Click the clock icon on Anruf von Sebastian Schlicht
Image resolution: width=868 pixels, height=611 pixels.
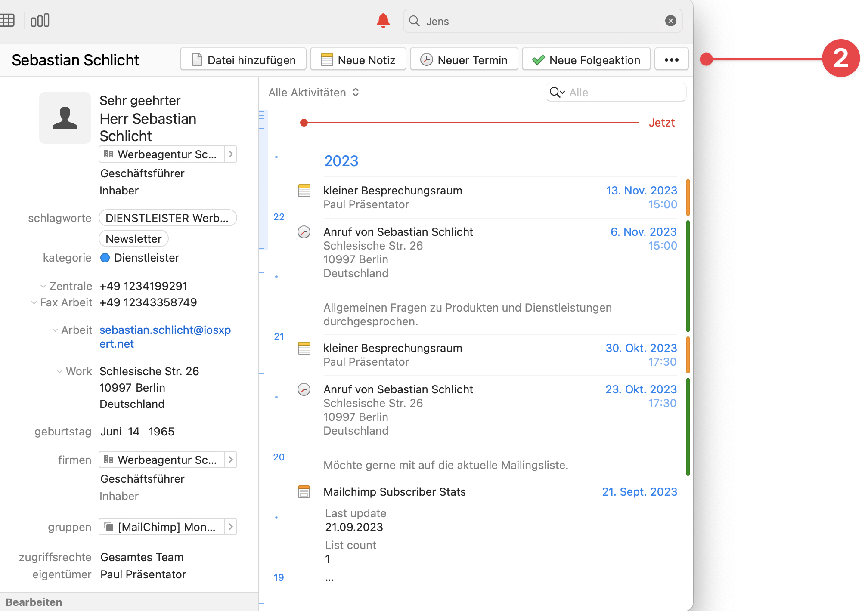[x=304, y=232]
